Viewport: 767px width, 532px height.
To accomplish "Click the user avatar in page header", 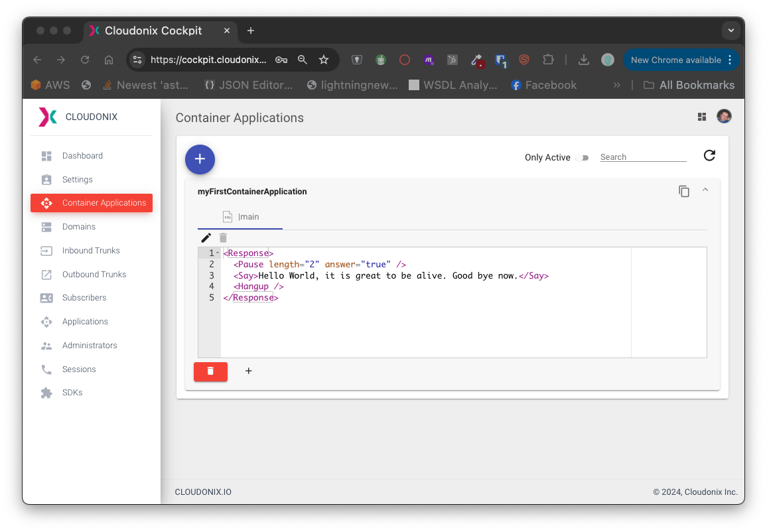I will pos(724,117).
